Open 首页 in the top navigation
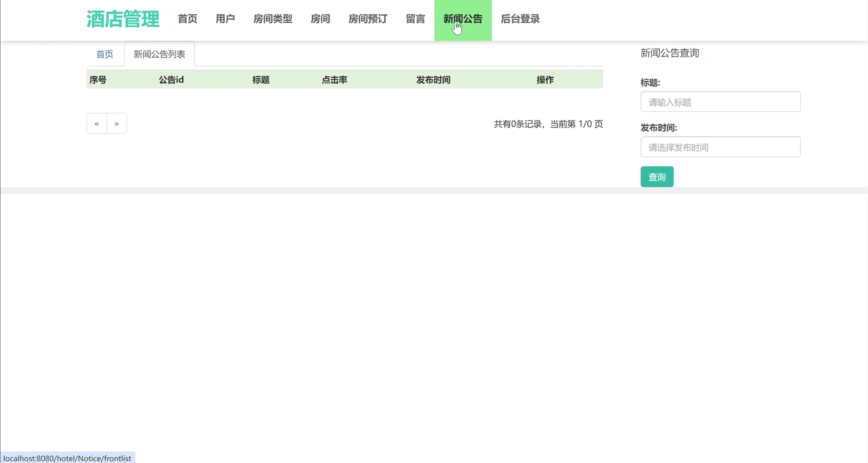This screenshot has width=868, height=463. tap(187, 19)
